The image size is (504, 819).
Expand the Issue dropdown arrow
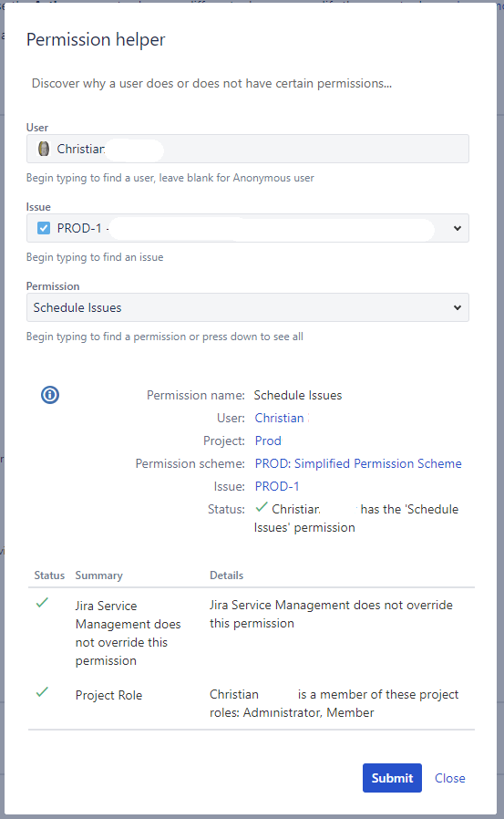point(458,228)
